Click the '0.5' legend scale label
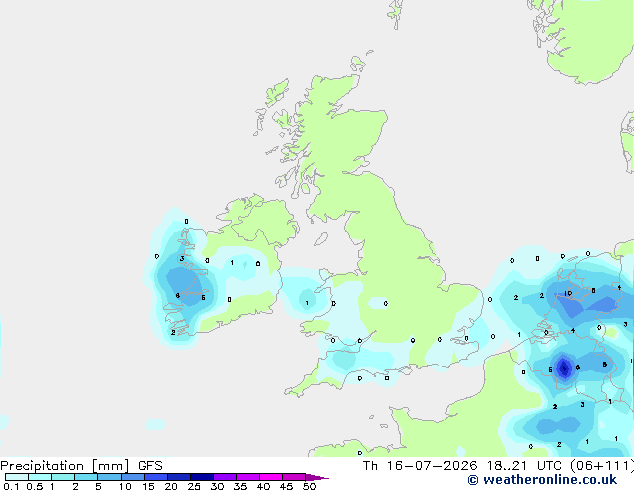634x490 pixels. click(x=35, y=486)
